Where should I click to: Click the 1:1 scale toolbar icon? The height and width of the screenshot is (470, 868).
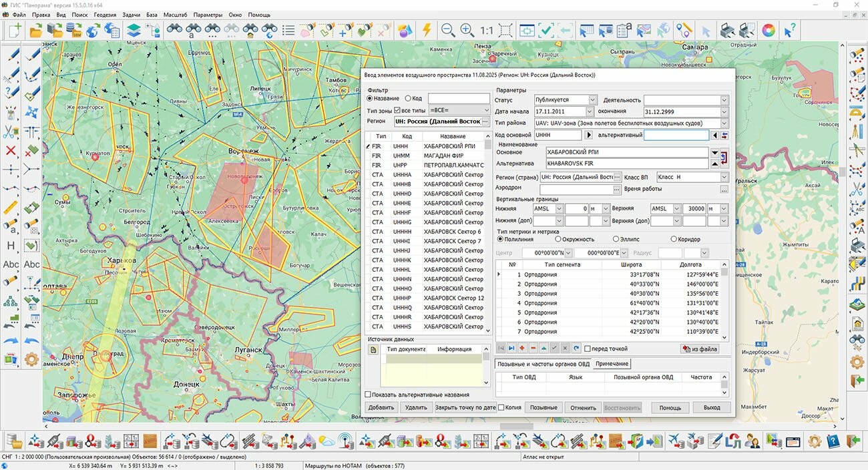click(486, 30)
